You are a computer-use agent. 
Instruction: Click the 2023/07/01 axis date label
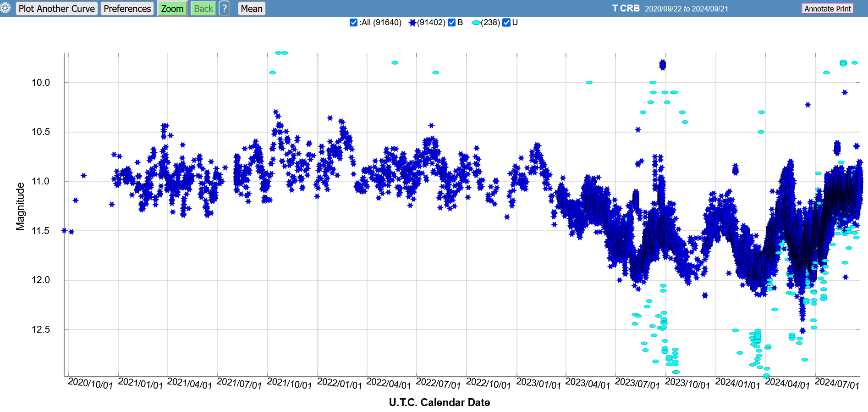click(x=637, y=384)
